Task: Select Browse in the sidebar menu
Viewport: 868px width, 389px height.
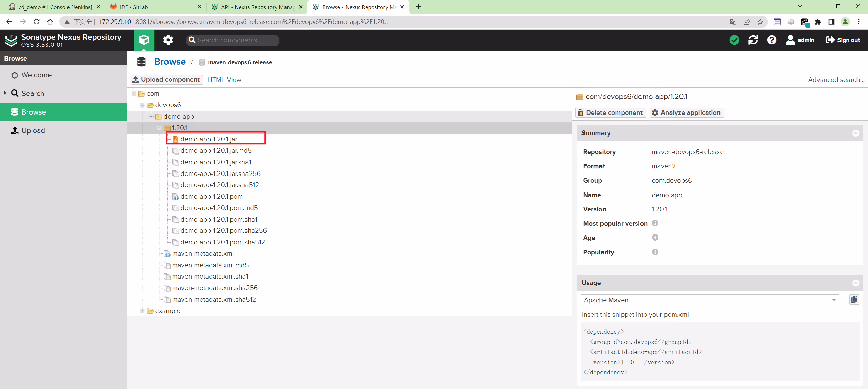Action: (x=63, y=112)
